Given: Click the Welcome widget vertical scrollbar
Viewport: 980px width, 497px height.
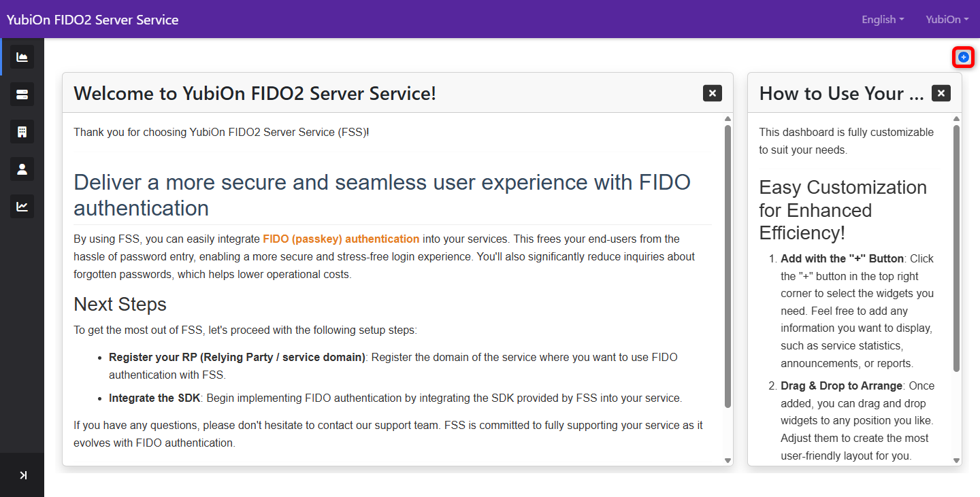Looking at the screenshot, I should tap(728, 266).
